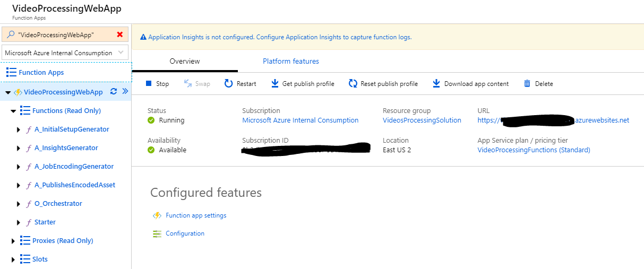The image size is (644, 269).
Task: Open VideosProcessingSolution resource group
Action: tap(422, 120)
